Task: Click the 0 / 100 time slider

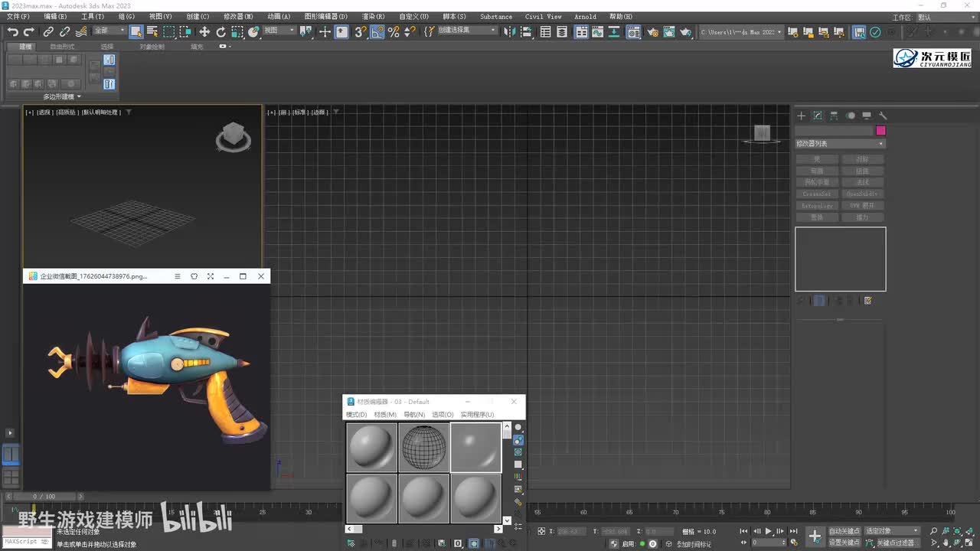Action: click(43, 497)
